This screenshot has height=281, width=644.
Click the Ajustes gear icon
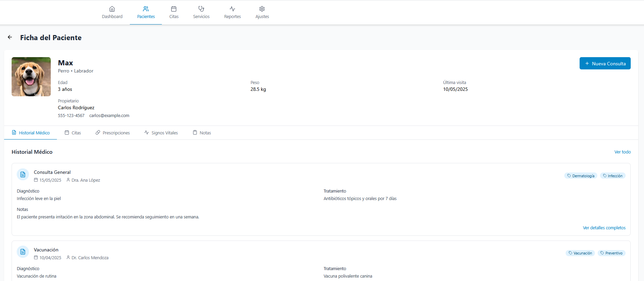262,9
